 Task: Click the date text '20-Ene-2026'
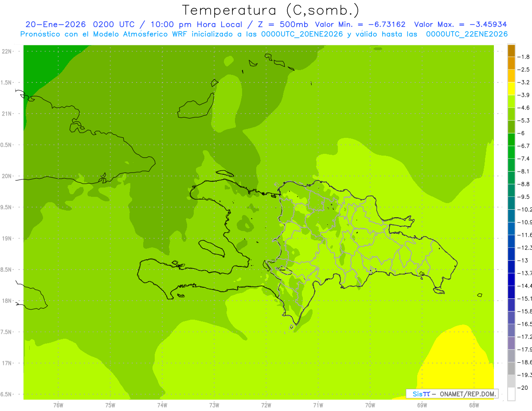coord(55,24)
